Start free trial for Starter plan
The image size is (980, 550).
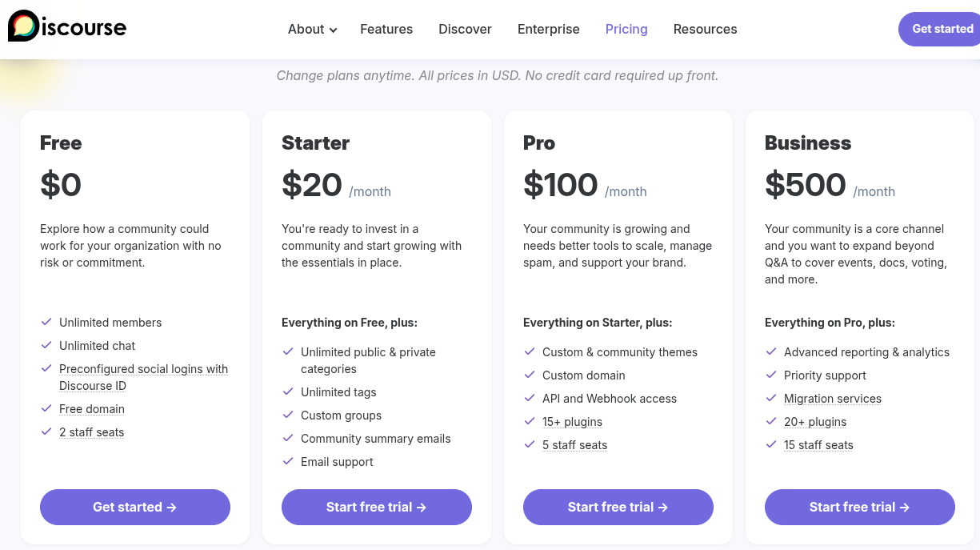[x=377, y=507]
